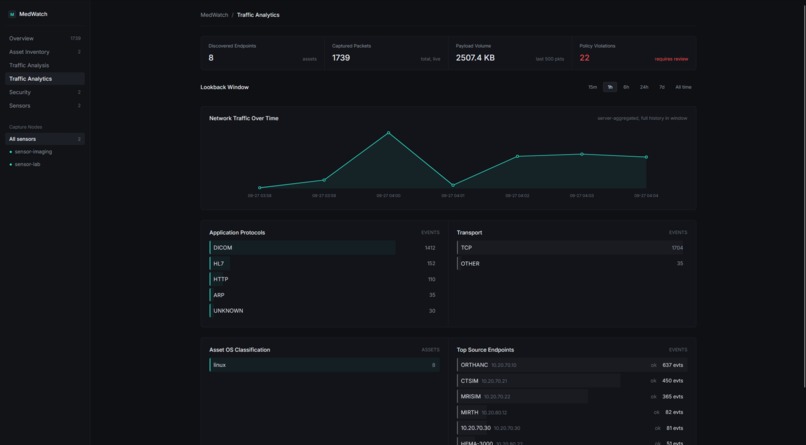Select the OTHER transport row
Image resolution: width=806 pixels, height=445 pixels.
click(572, 264)
